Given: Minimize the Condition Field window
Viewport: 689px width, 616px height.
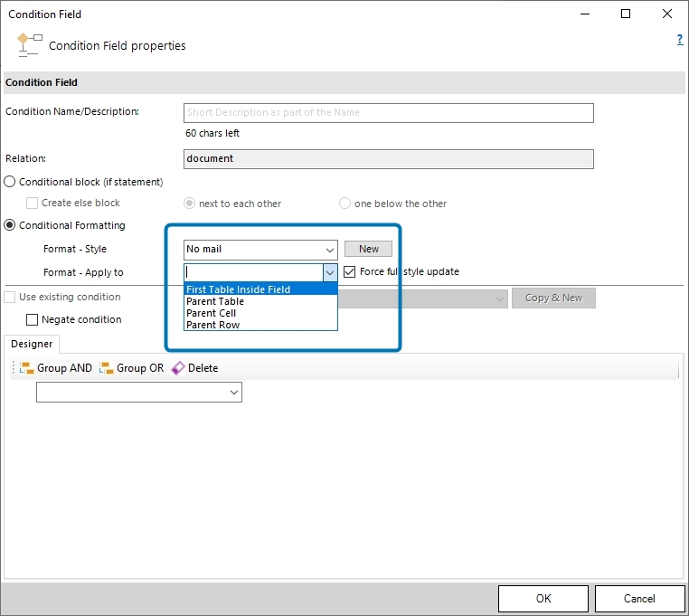Looking at the screenshot, I should click(585, 14).
